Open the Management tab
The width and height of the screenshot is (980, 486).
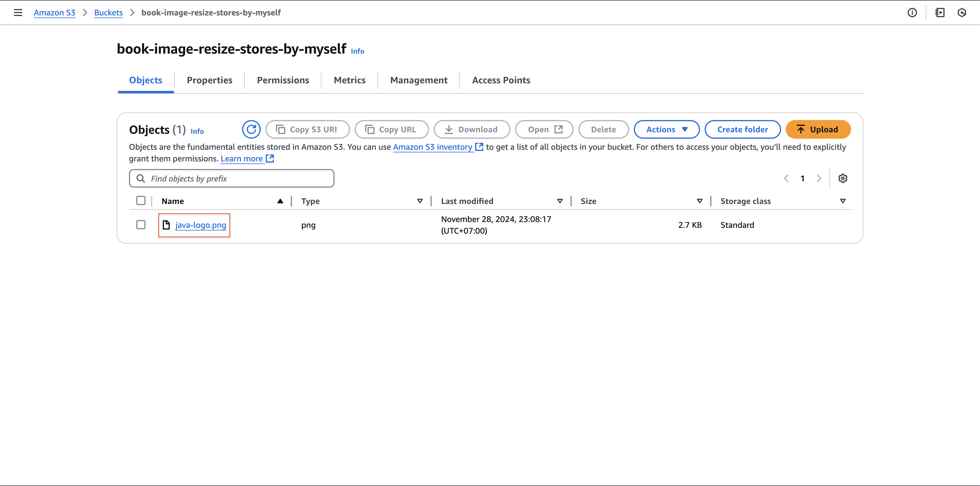click(419, 80)
